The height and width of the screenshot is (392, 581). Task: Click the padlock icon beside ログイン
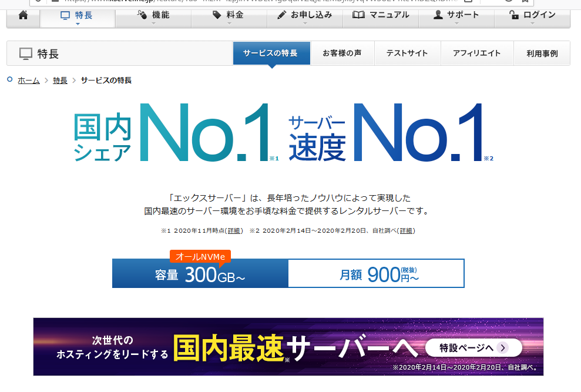click(x=513, y=15)
